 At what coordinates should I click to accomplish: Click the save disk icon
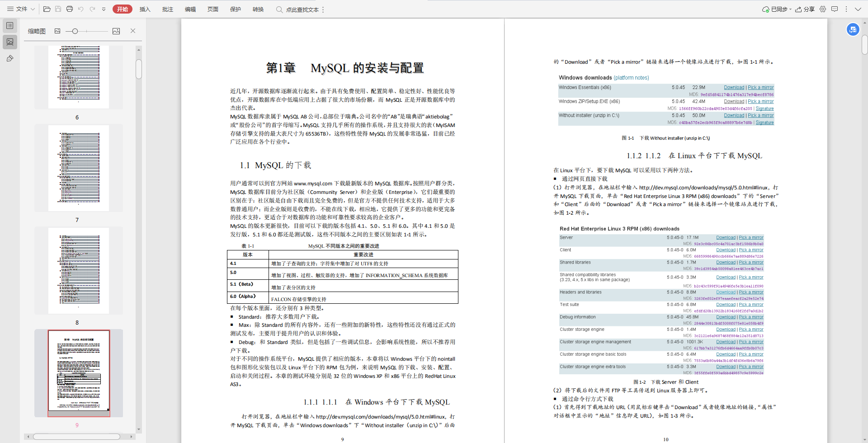click(58, 9)
